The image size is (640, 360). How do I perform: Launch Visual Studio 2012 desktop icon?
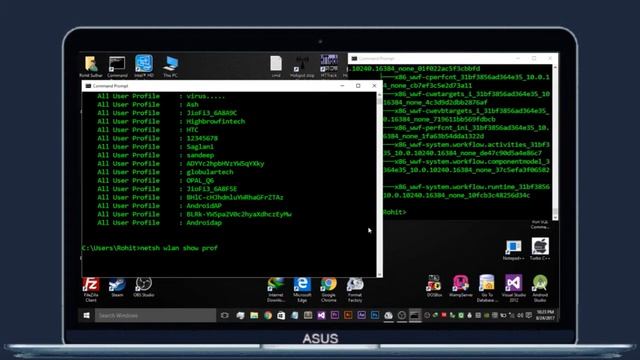coord(513,288)
